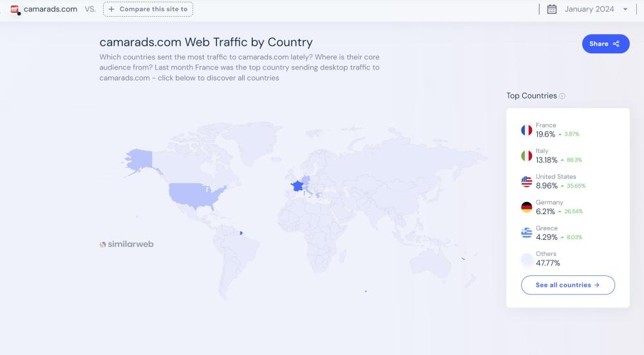Click the Greece flag icon
Image resolution: width=644 pixels, height=355 pixels.
tap(527, 233)
